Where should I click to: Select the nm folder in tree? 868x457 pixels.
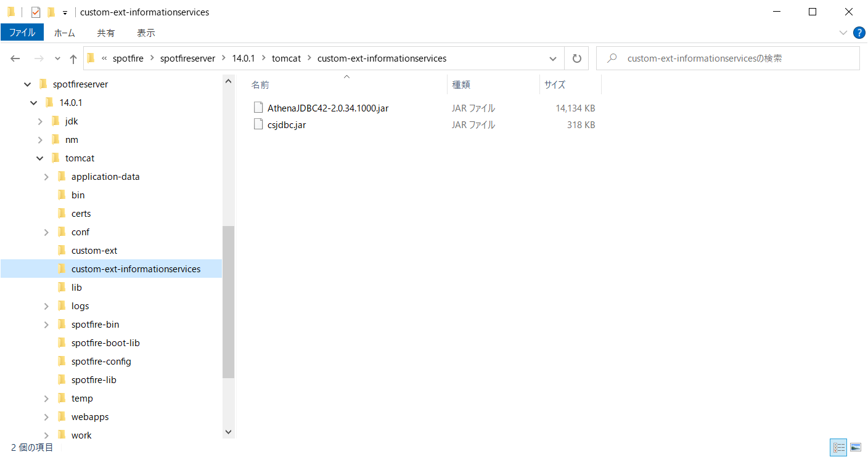coord(72,140)
